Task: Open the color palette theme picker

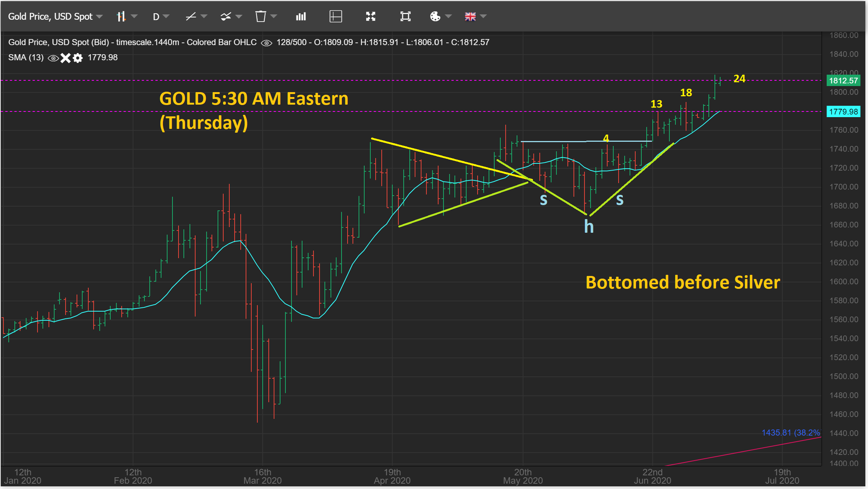Action: pyautogui.click(x=435, y=16)
